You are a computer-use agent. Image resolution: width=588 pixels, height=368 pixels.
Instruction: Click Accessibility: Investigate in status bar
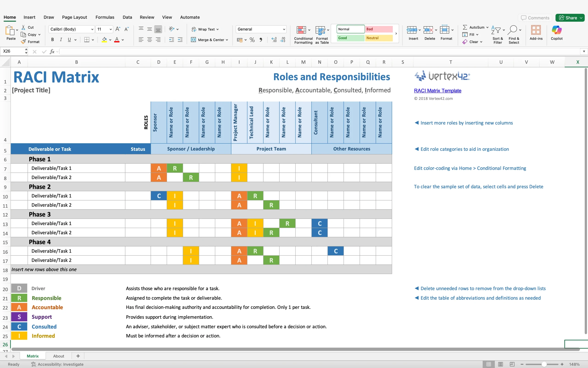[x=57, y=364]
